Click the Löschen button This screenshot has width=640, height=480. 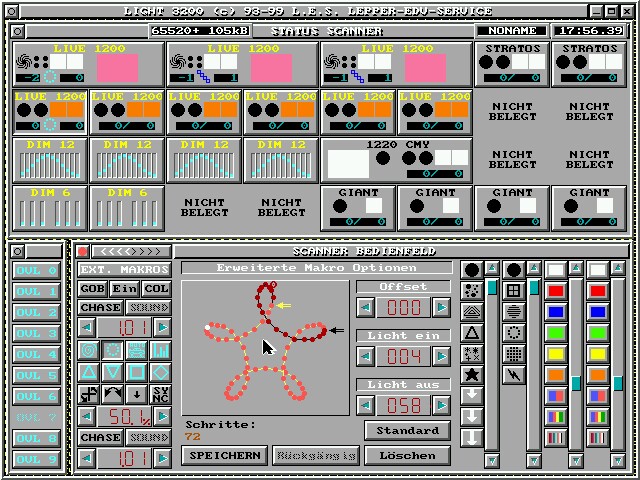tap(407, 456)
